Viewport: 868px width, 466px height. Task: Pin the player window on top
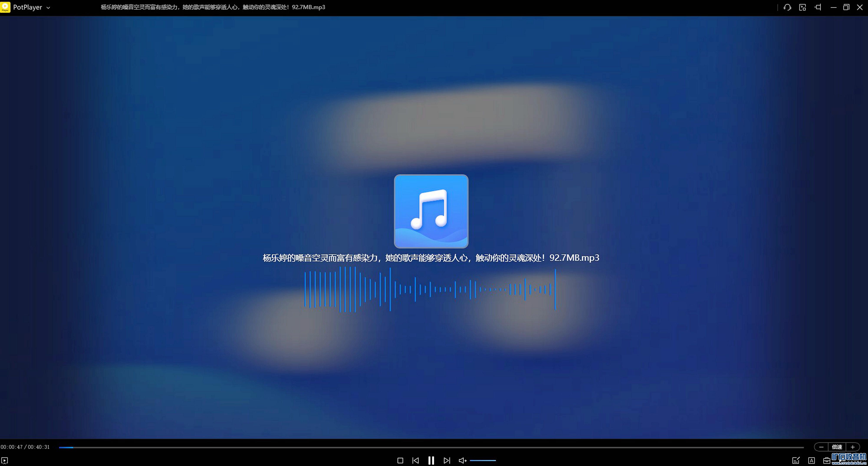(818, 7)
